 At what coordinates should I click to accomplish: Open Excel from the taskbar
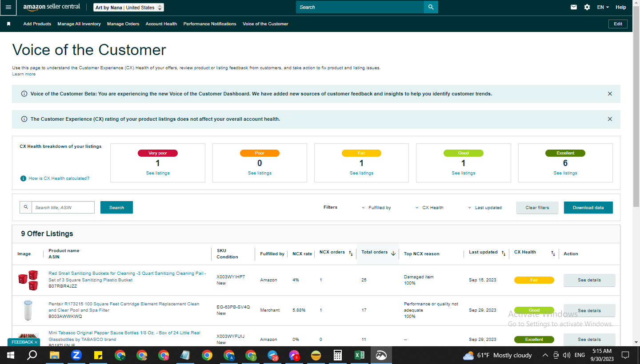(360, 355)
